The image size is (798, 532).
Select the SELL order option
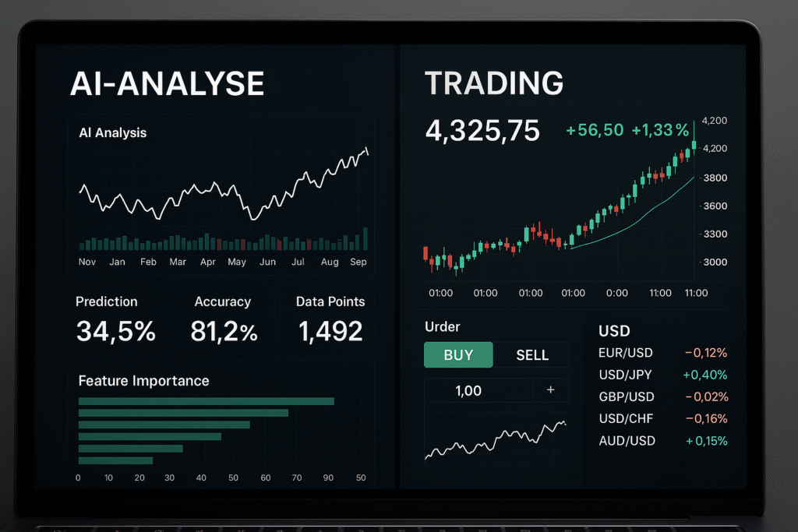[532, 355]
